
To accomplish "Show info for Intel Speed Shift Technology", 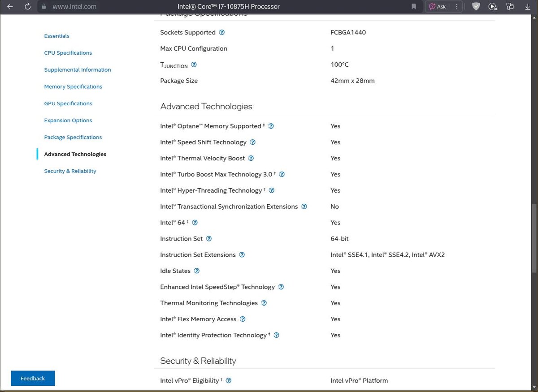I will 252,142.
